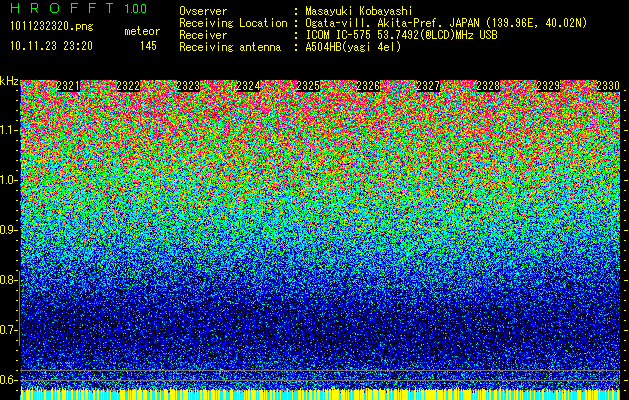The image size is (629, 400).
Task: Click the 2324 time marker
Action: 248,86
